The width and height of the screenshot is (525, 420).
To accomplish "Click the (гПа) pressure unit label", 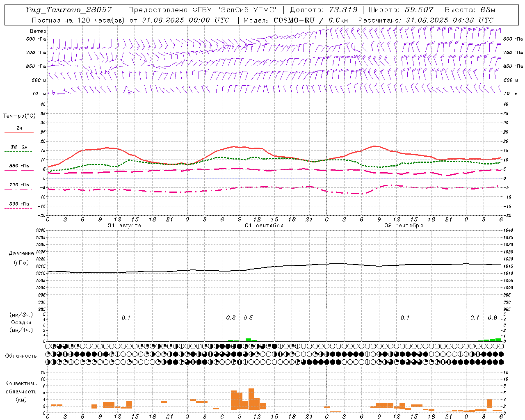I will pos(21,262).
